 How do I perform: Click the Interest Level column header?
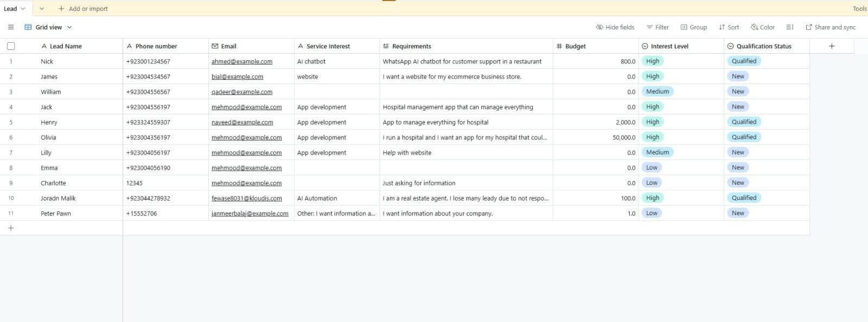point(681,46)
